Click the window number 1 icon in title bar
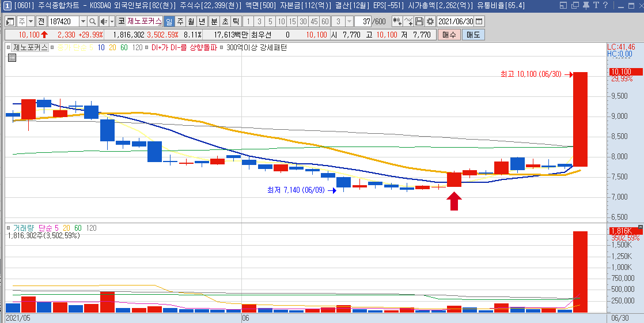644x323 pixels. coord(7,6)
